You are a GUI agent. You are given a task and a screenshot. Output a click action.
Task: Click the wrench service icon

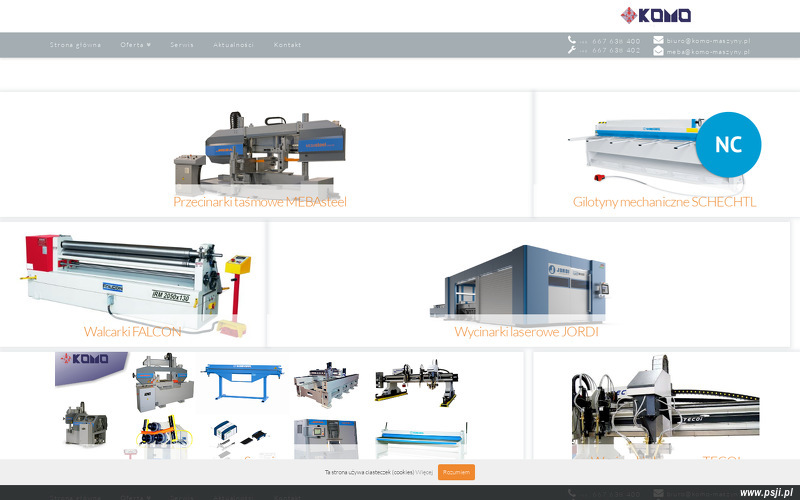pos(571,50)
